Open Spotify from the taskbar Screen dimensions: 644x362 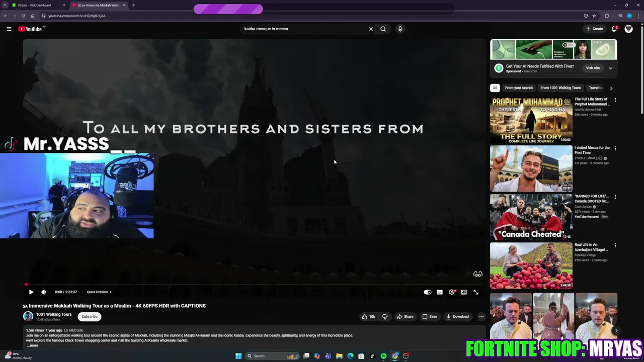pos(383,356)
